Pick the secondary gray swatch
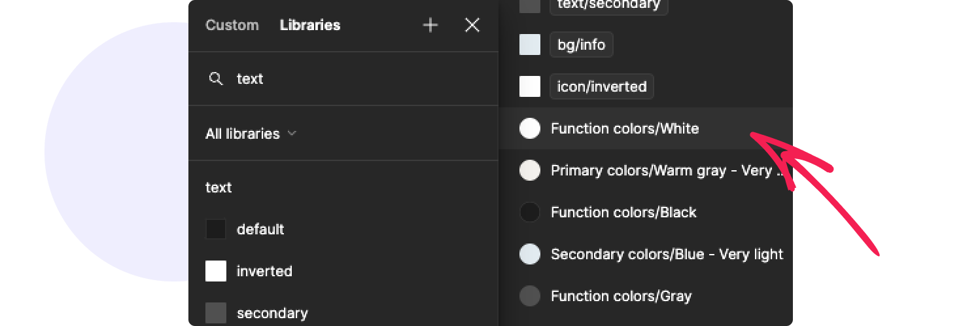 pos(216,312)
